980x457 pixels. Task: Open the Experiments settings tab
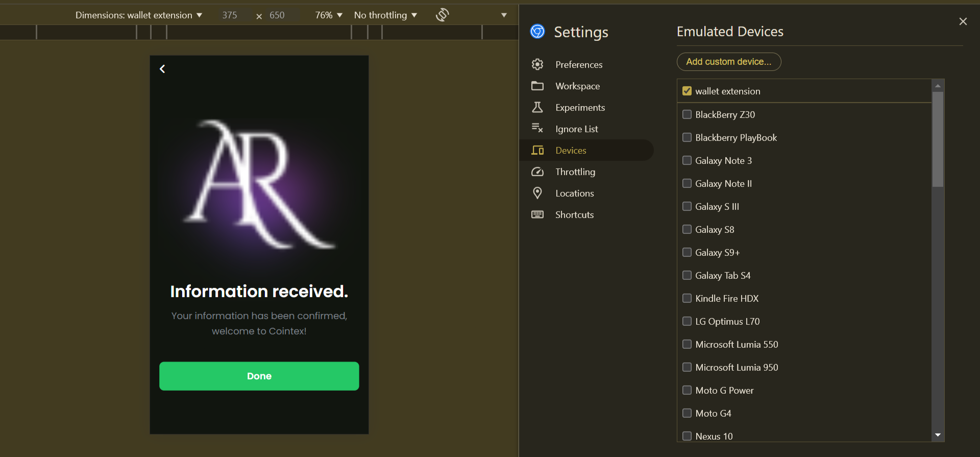point(586,107)
